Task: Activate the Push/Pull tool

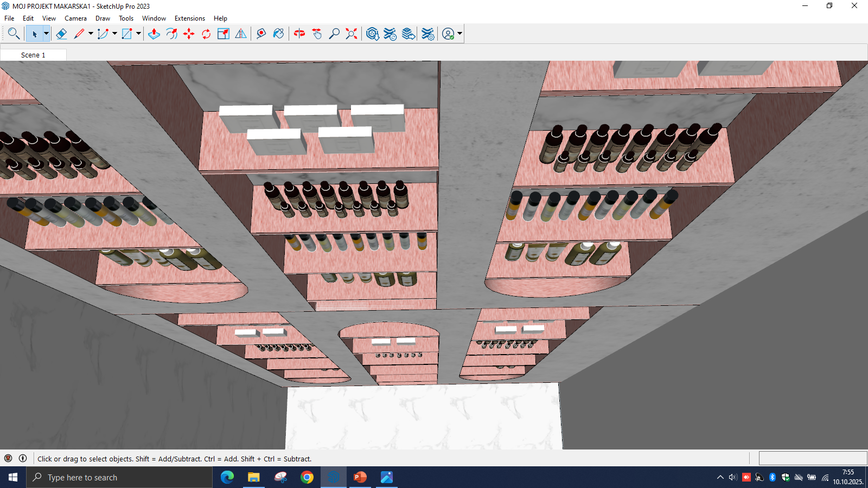Action: [x=154, y=34]
